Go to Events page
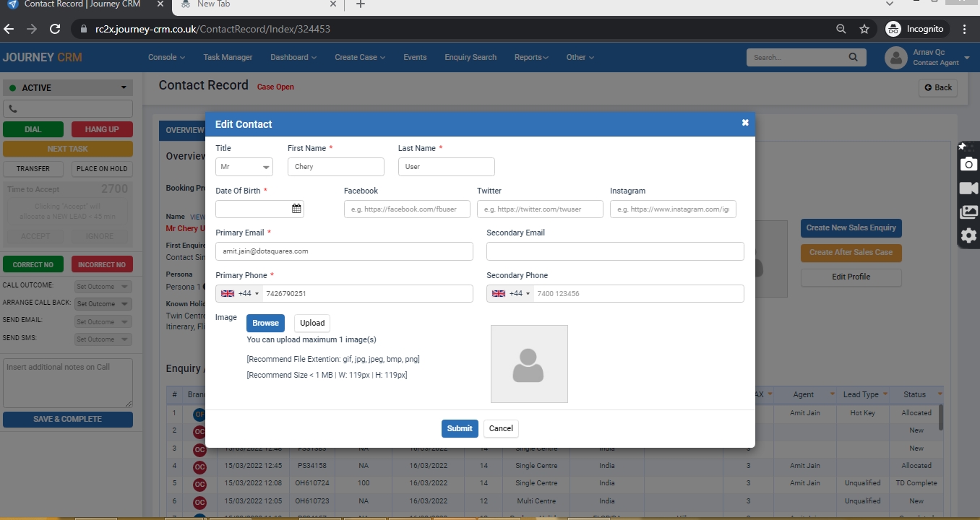The width and height of the screenshot is (980, 520). [415, 57]
